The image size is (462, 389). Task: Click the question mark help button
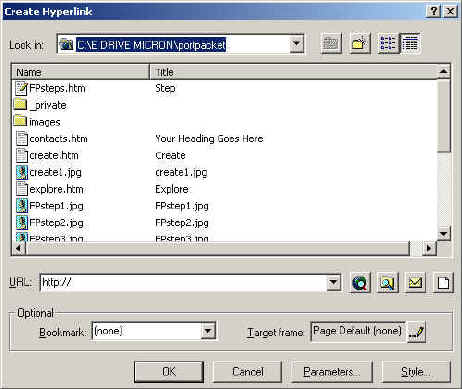coord(433,11)
